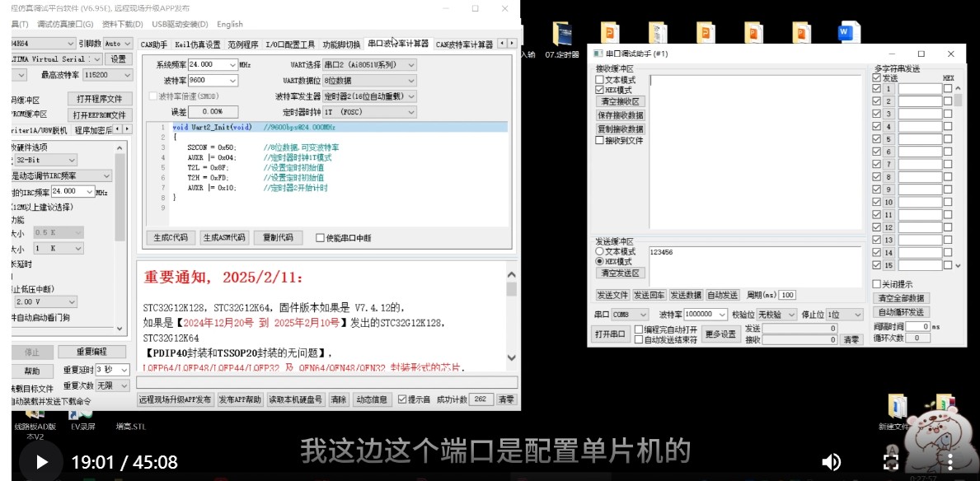The height and width of the screenshot is (481, 980).
Task: Select the 文本模式 radio in the send buffer
Action: [599, 253]
